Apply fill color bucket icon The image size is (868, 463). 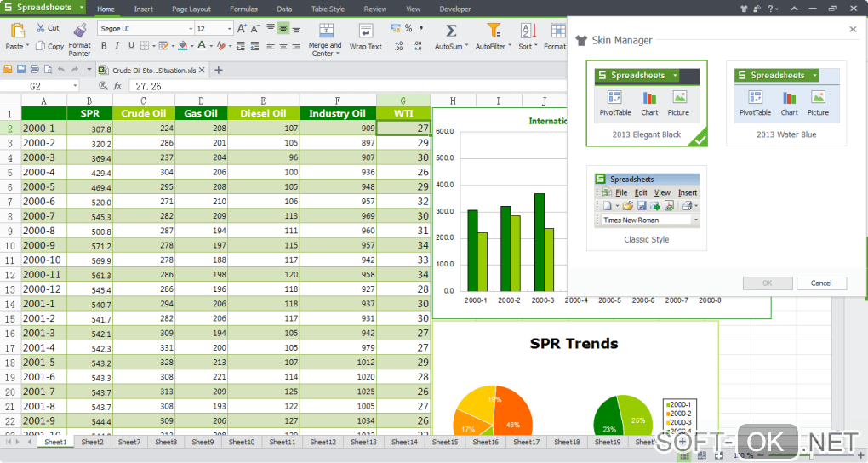(x=183, y=46)
